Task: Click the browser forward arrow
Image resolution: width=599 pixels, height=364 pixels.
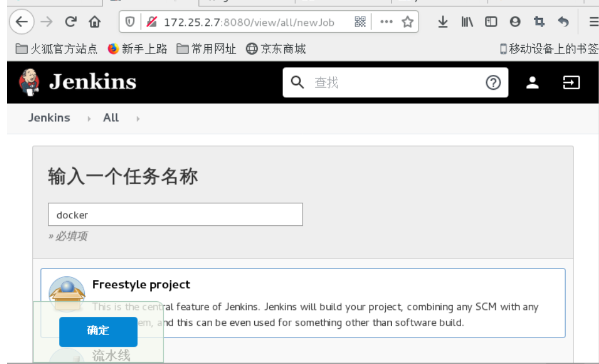Action: coord(47,22)
